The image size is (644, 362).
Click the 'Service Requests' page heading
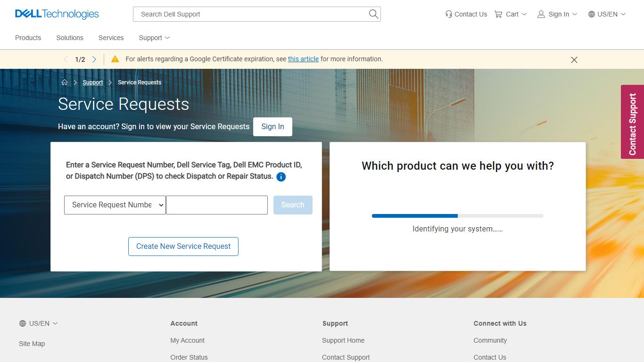124,104
